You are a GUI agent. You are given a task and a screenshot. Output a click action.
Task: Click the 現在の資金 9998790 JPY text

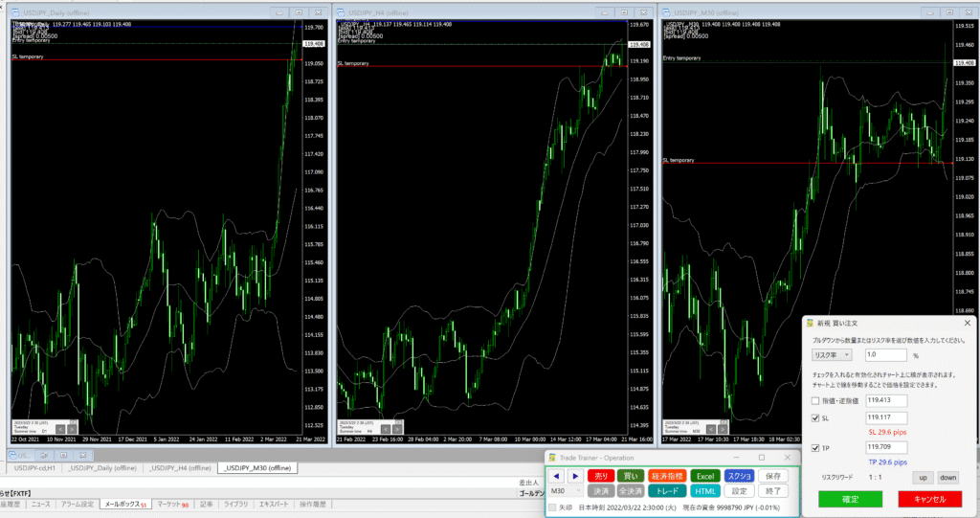point(731,508)
